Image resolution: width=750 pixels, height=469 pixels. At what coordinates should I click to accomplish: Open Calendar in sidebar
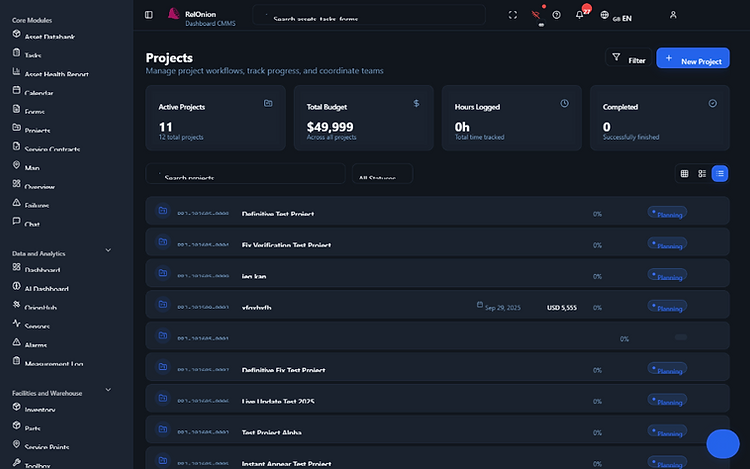pos(39,92)
